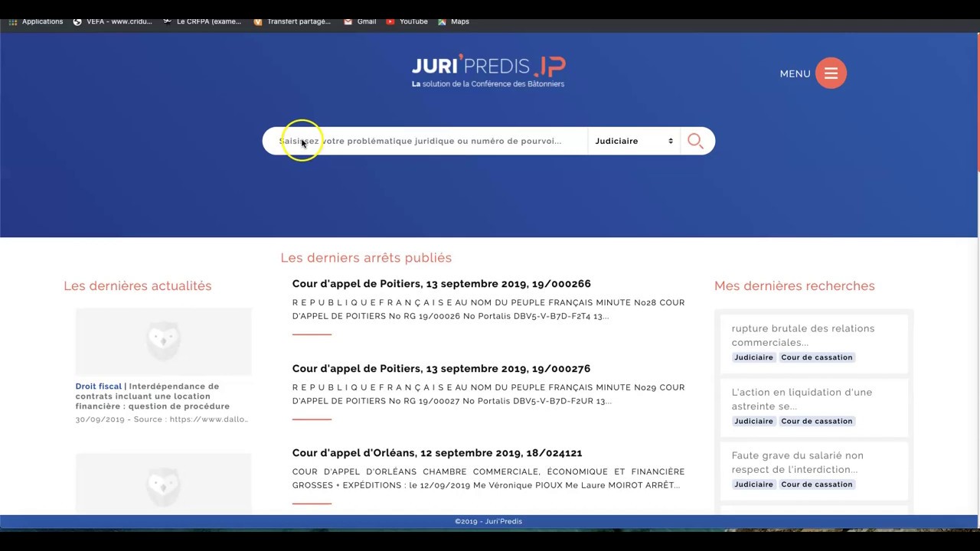Click 'La solution de la Conférence des Bâtonniers' tagline
Screen dimensions: 980x551
point(488,84)
